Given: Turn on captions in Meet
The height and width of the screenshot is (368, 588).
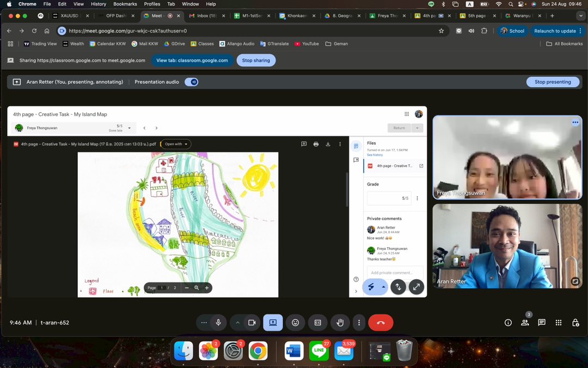Looking at the screenshot, I should coord(318,322).
